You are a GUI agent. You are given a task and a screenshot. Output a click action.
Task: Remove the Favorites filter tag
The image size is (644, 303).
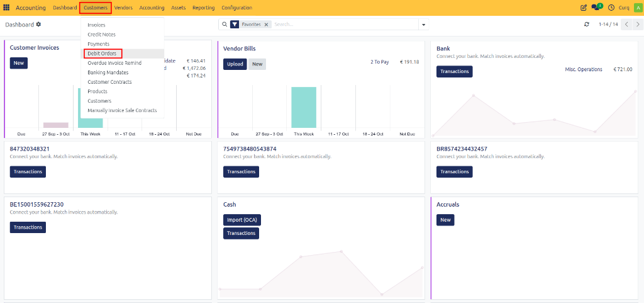pyautogui.click(x=266, y=25)
